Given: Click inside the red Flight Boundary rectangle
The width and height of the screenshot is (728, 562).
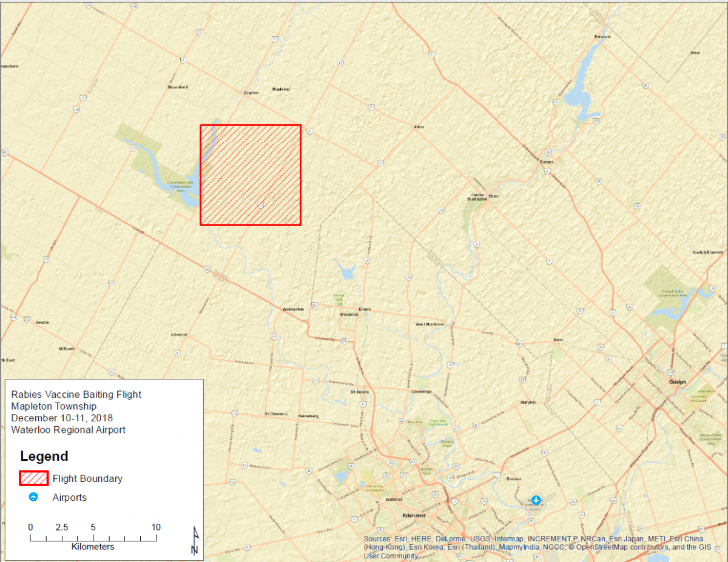Looking at the screenshot, I should (x=251, y=175).
